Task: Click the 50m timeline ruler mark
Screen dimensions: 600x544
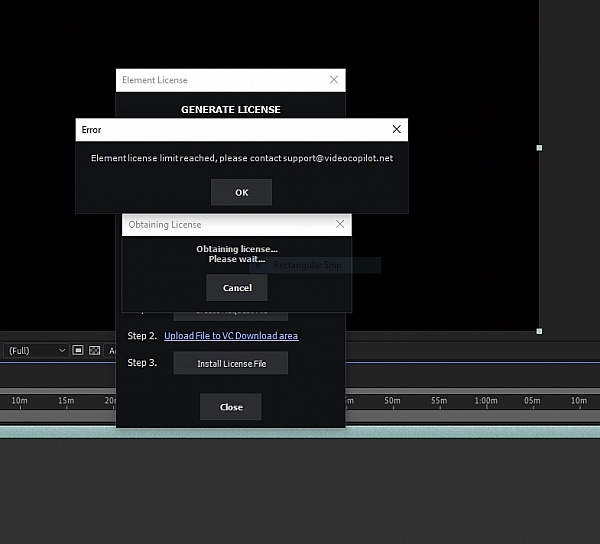Action: coord(392,401)
